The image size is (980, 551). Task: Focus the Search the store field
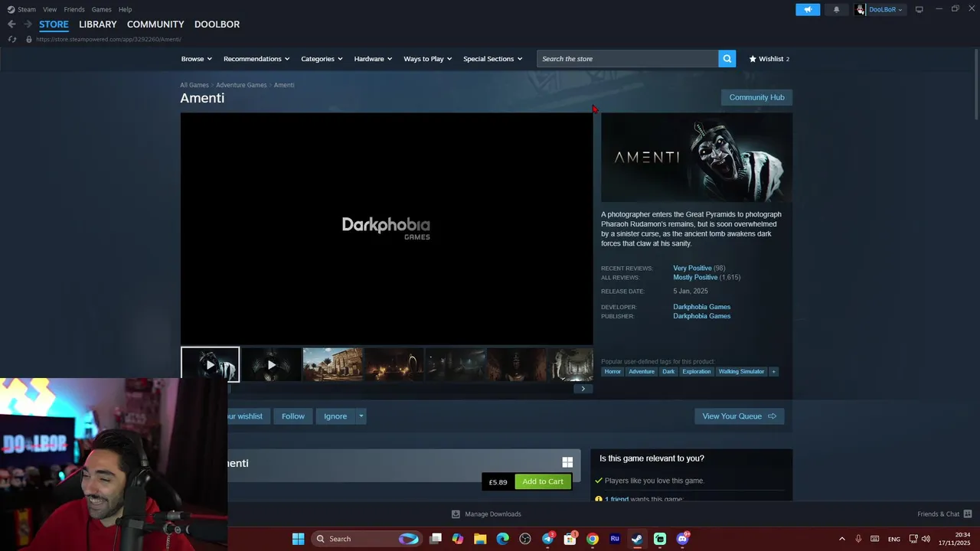[x=627, y=59]
